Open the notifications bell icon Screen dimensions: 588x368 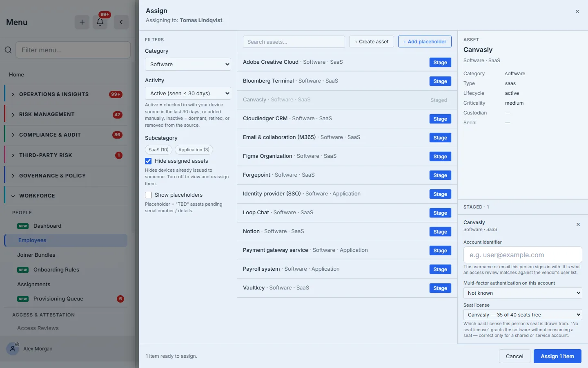point(100,22)
